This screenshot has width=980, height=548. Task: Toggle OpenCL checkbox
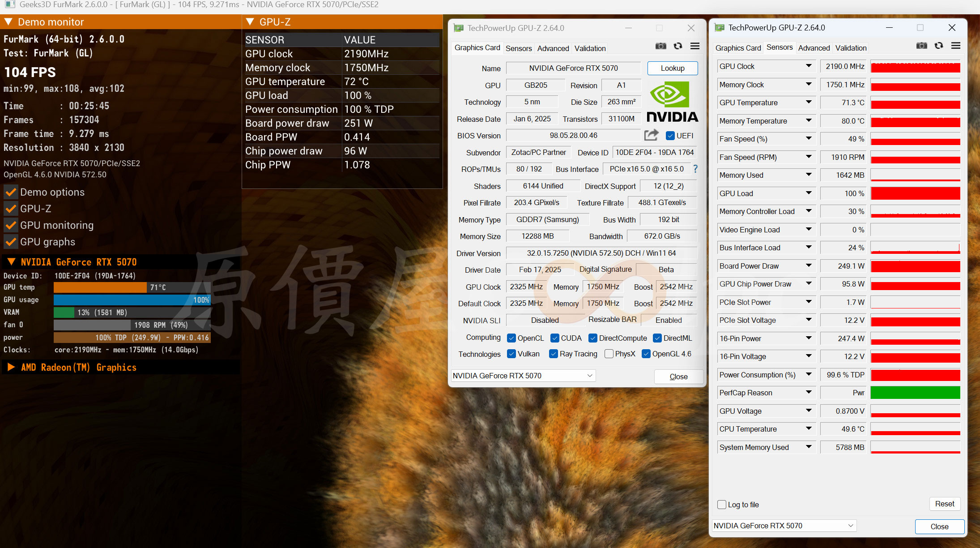click(511, 338)
